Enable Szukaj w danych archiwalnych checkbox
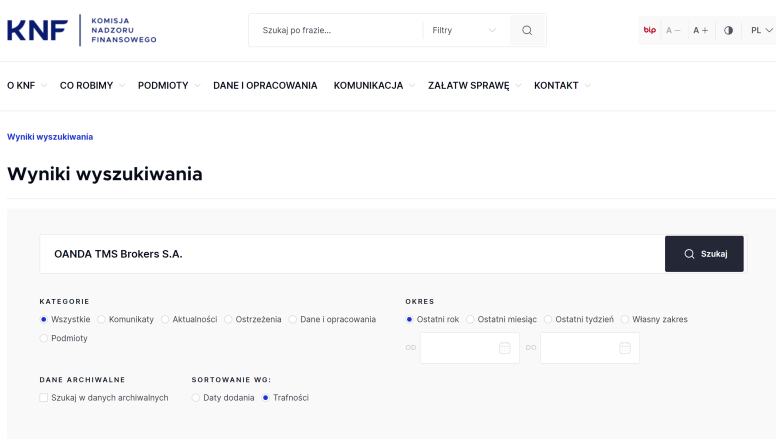 coord(44,397)
